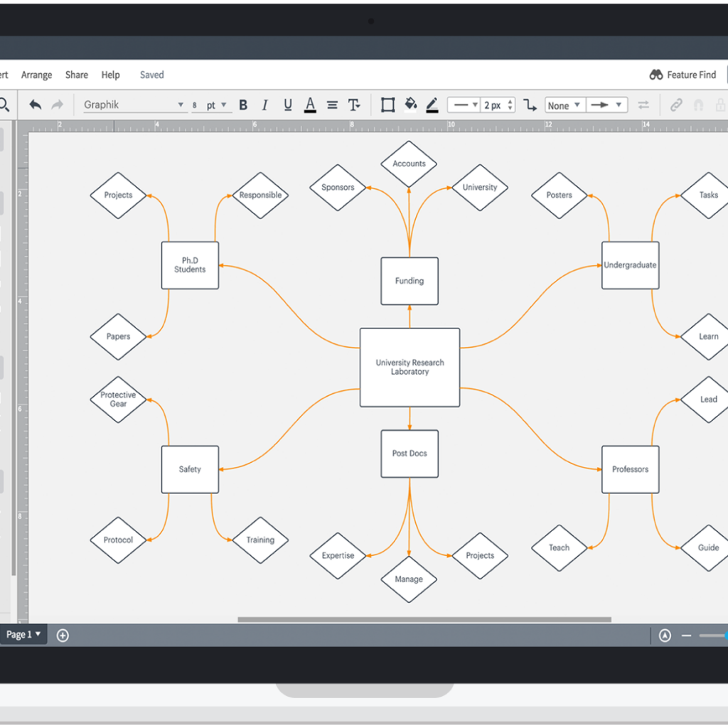Open the None start arrow dropdown
This screenshot has width=728, height=728.
(564, 105)
